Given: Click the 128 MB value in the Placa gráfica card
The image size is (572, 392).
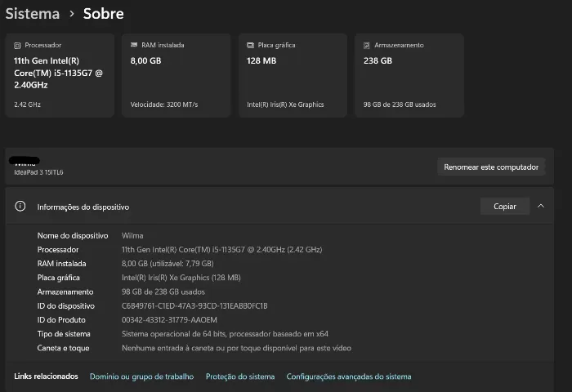Looking at the screenshot, I should [x=261, y=61].
